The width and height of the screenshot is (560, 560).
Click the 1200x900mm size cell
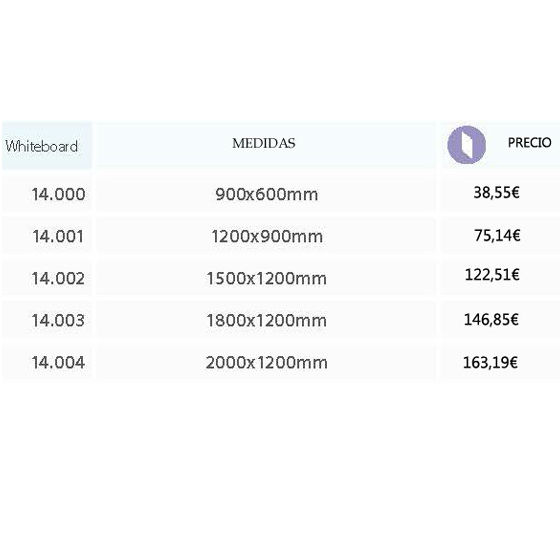click(267, 236)
